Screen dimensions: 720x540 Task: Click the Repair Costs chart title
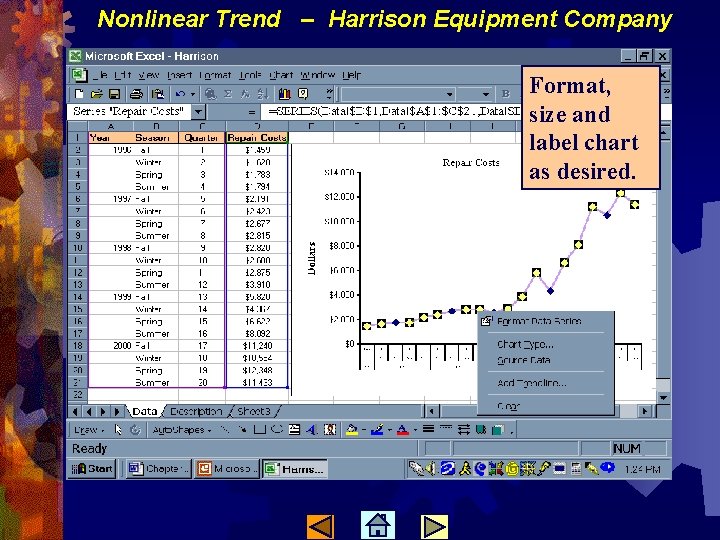[x=471, y=163]
